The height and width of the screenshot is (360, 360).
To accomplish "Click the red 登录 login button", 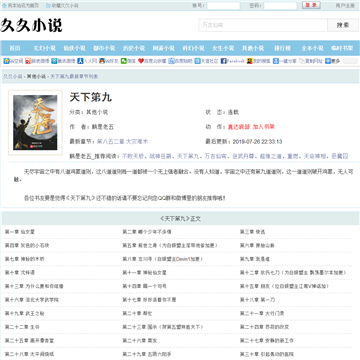I will point(311,5).
